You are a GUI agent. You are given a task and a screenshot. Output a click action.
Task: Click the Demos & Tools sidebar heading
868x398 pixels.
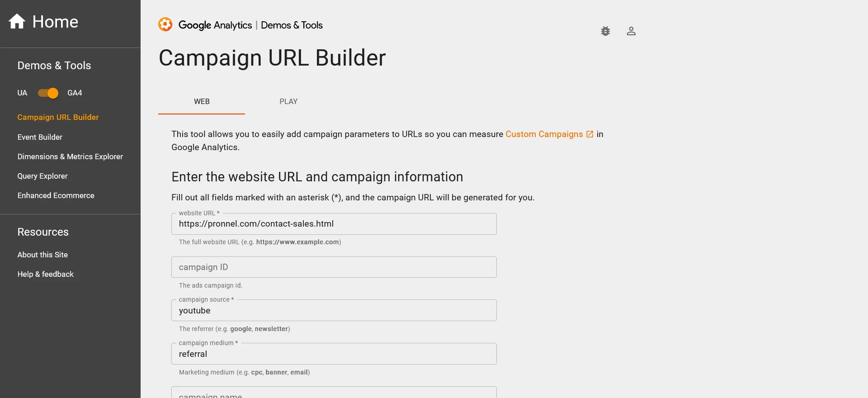(x=54, y=66)
